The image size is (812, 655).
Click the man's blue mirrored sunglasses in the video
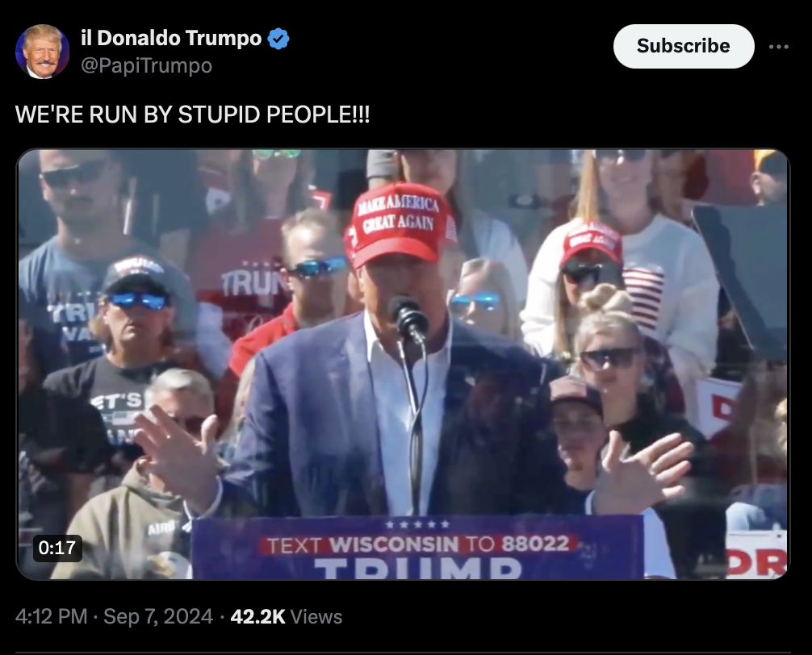tap(138, 299)
